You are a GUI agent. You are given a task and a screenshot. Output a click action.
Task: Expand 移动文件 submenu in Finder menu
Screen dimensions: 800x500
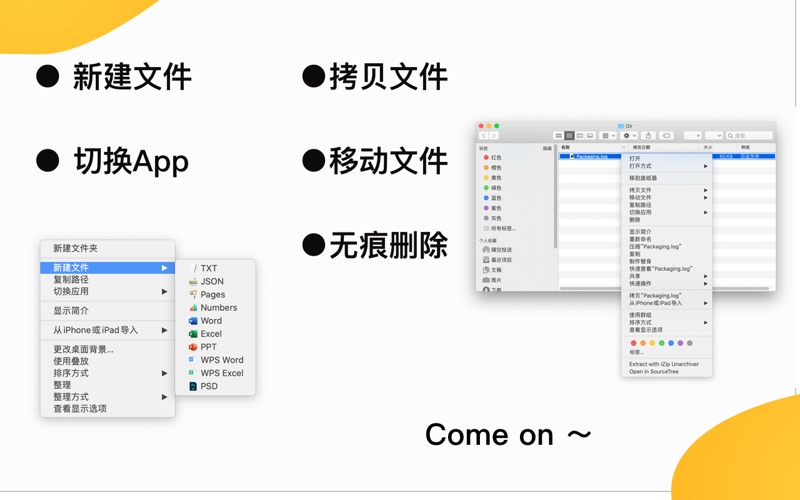pyautogui.click(x=666, y=197)
